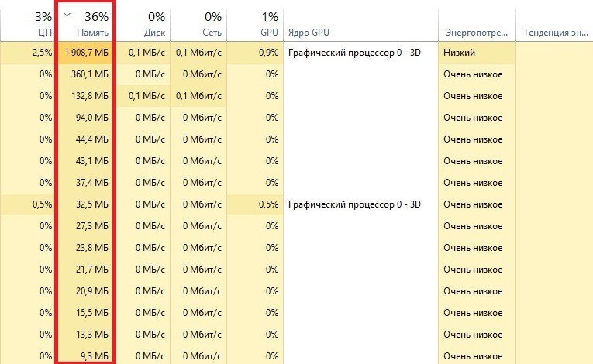The width and height of the screenshot is (593, 364).
Task: Select the Ядро GPU column header
Action: point(360,24)
